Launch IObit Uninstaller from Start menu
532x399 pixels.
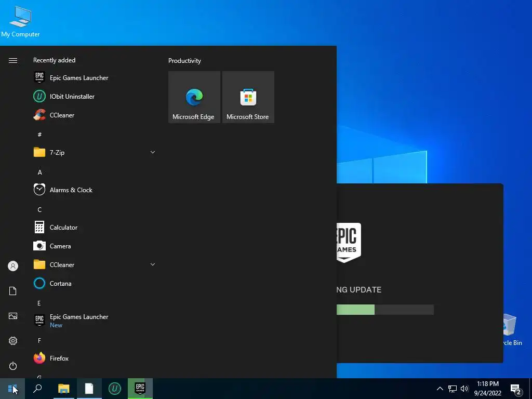[95, 96]
